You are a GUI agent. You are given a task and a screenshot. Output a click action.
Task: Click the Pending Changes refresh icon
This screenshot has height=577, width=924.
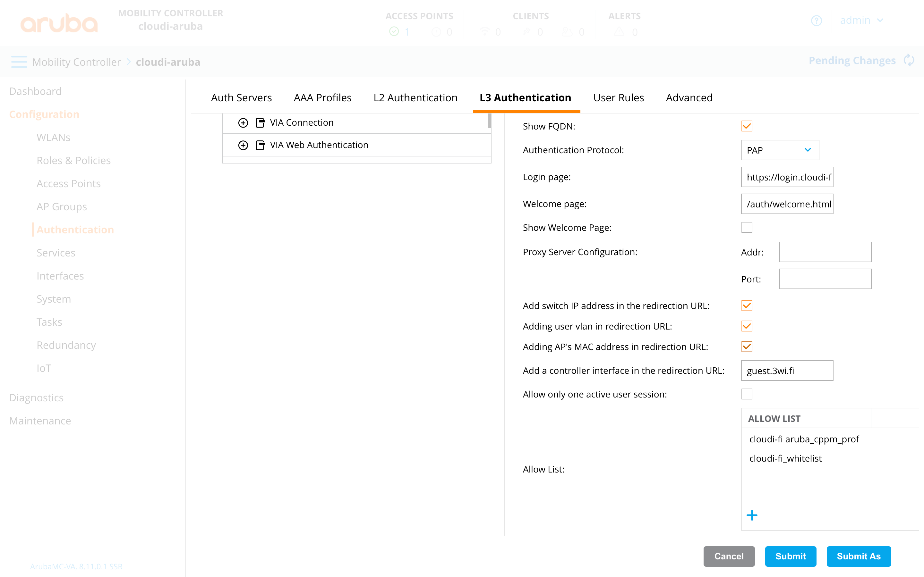point(910,60)
